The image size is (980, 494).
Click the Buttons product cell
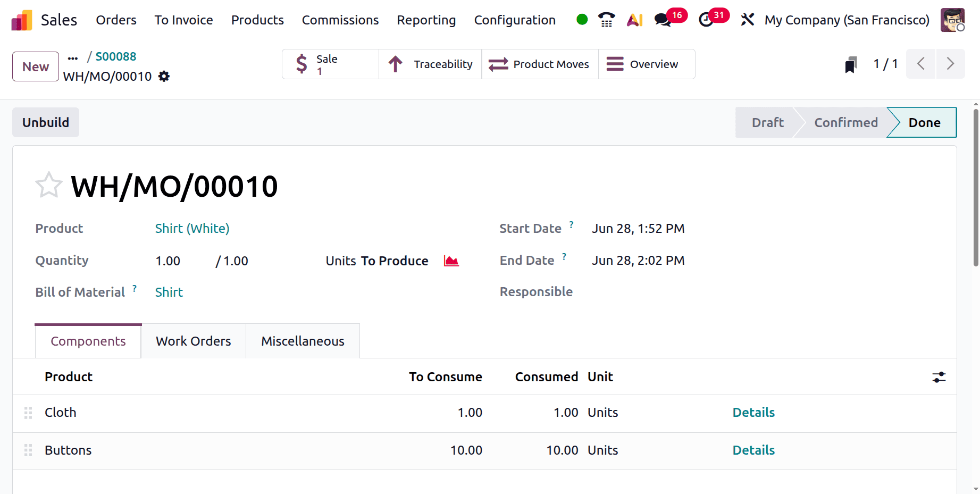tap(68, 450)
